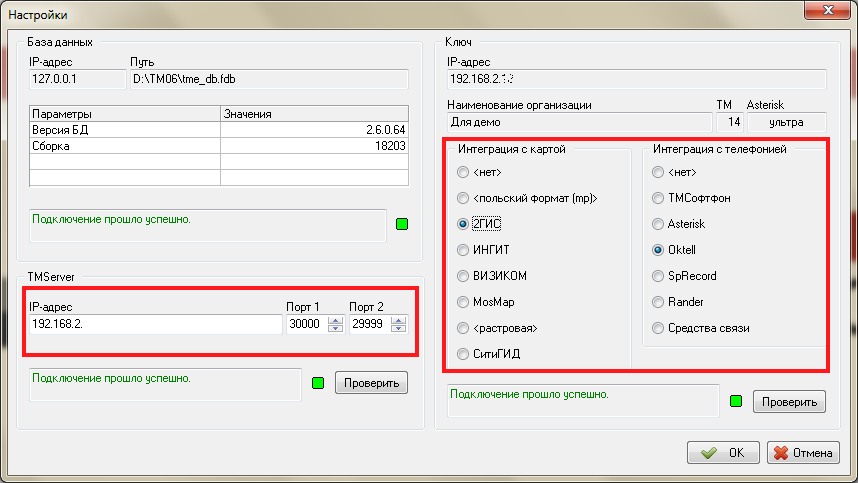Click green database connection status indicator
The height and width of the screenshot is (483, 858).
pos(401,223)
